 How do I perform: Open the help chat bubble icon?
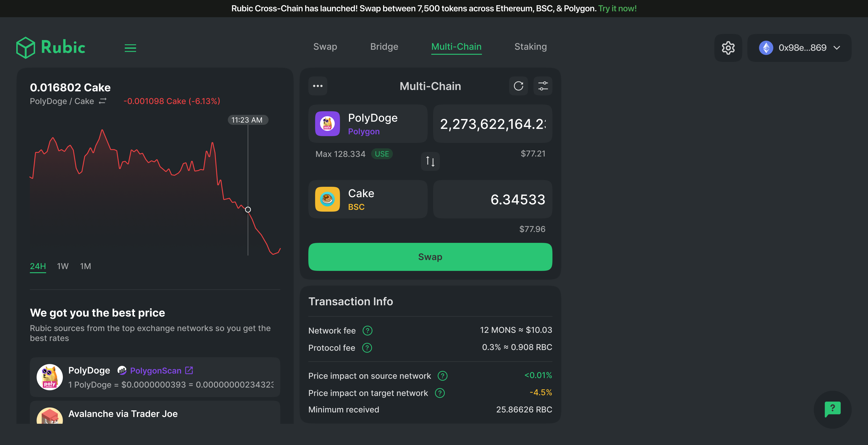pos(832,409)
